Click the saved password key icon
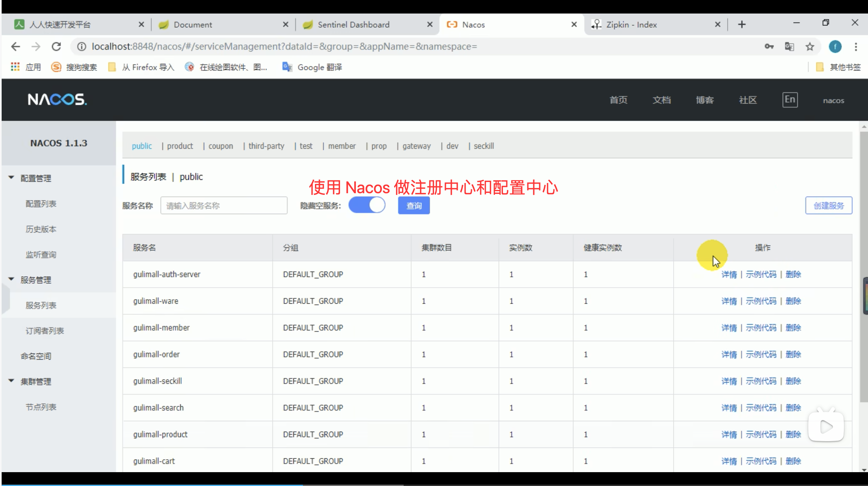Screen dimensions: 868x486 point(769,46)
